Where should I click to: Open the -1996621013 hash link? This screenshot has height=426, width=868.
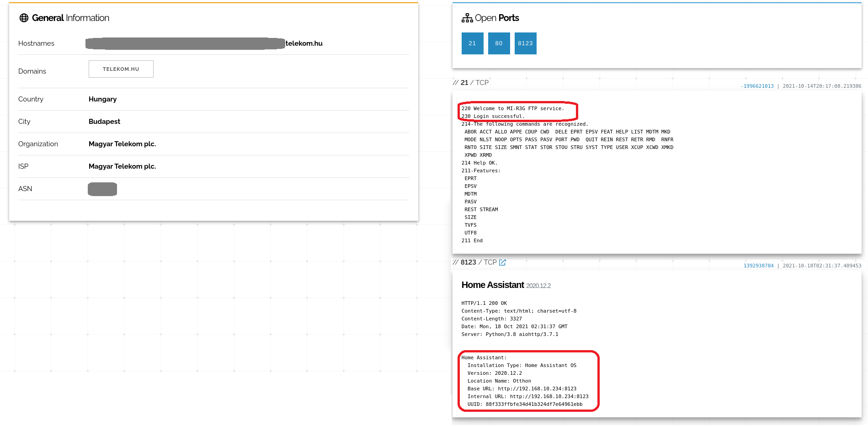pyautogui.click(x=757, y=86)
